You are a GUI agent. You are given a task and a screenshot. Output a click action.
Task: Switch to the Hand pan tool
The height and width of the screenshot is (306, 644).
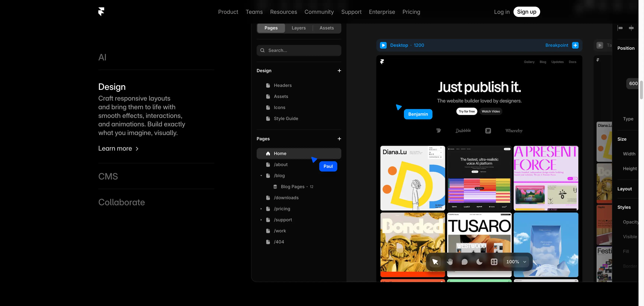(x=450, y=261)
